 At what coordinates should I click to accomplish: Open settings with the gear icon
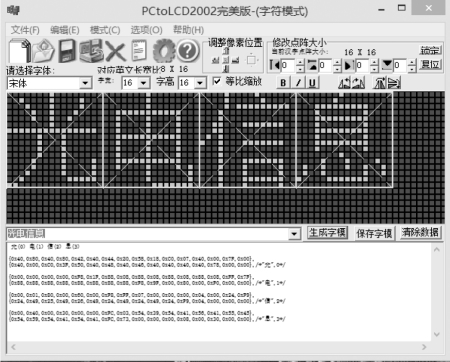[164, 51]
